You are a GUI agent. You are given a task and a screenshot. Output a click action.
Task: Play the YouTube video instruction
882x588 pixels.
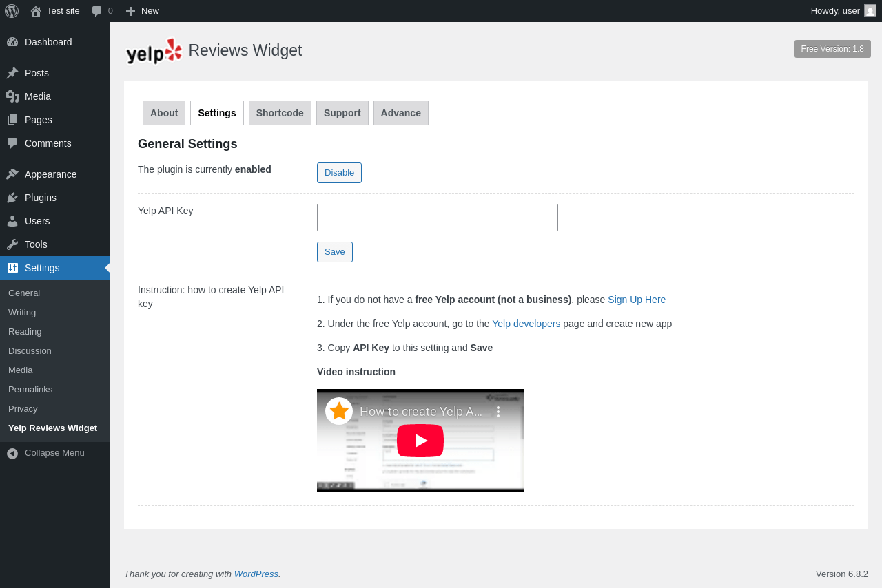[x=420, y=441]
